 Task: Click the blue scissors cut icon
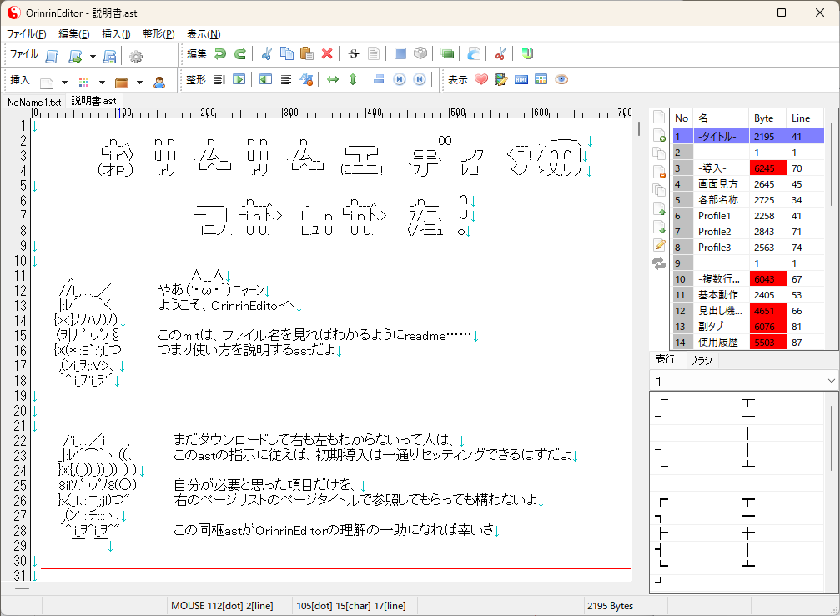tap(266, 53)
